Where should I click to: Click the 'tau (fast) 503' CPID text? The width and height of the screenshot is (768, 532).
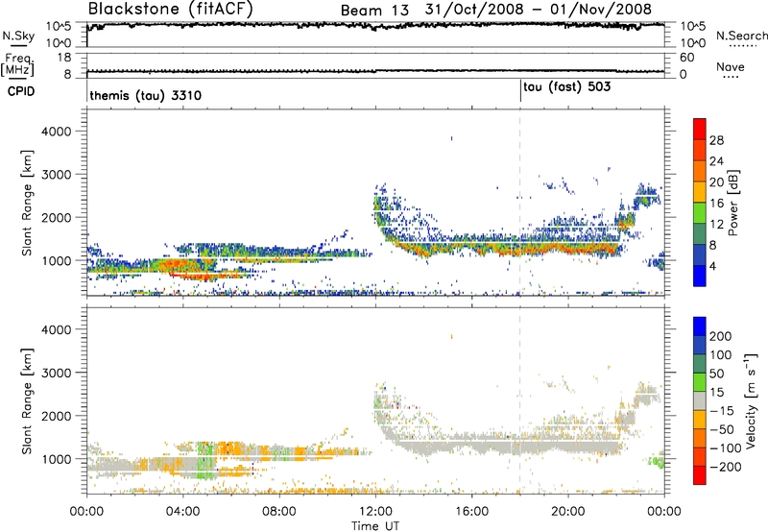[x=566, y=87]
